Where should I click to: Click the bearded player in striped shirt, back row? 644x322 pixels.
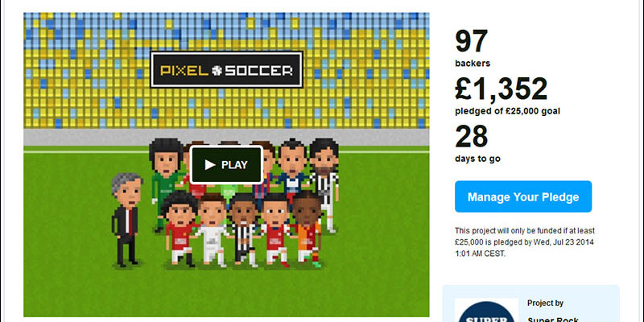point(324,180)
